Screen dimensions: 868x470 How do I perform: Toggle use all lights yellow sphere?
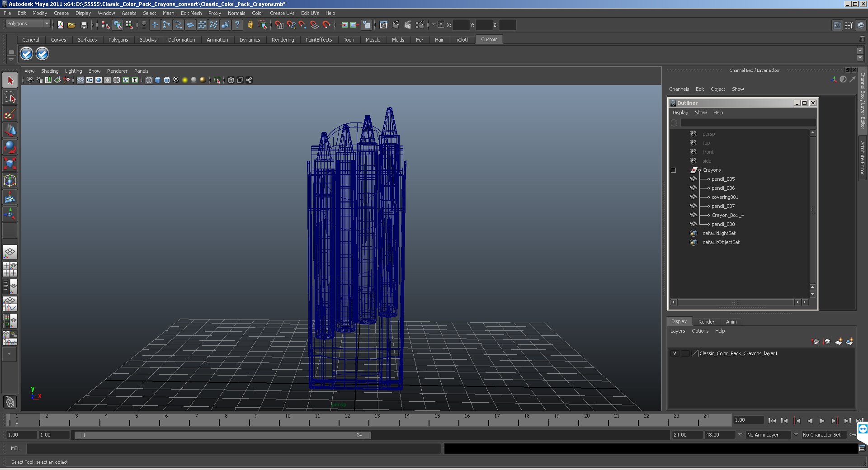(185, 80)
